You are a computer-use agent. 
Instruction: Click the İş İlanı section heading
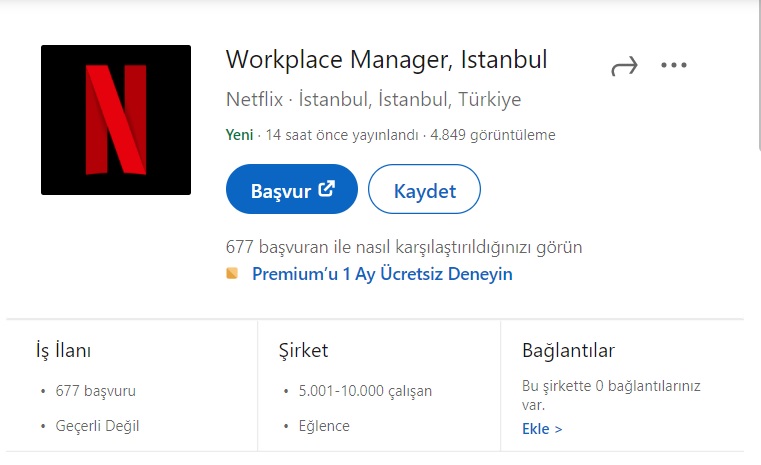point(63,350)
